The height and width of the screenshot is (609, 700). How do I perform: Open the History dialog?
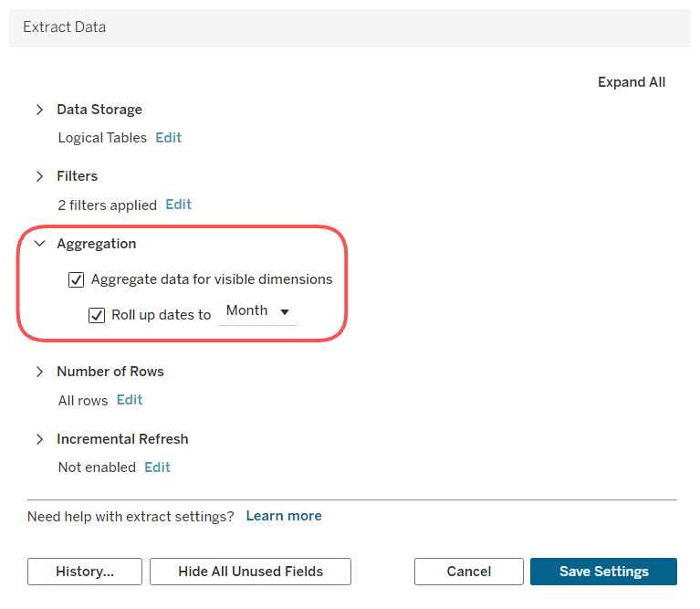[x=85, y=572]
